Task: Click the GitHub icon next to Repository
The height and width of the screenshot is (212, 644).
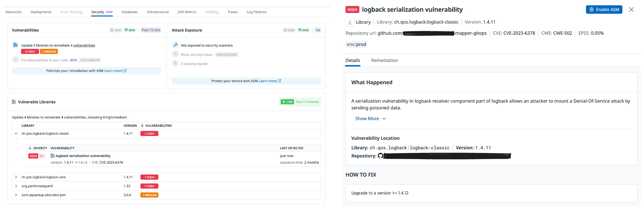Action: 380,156
